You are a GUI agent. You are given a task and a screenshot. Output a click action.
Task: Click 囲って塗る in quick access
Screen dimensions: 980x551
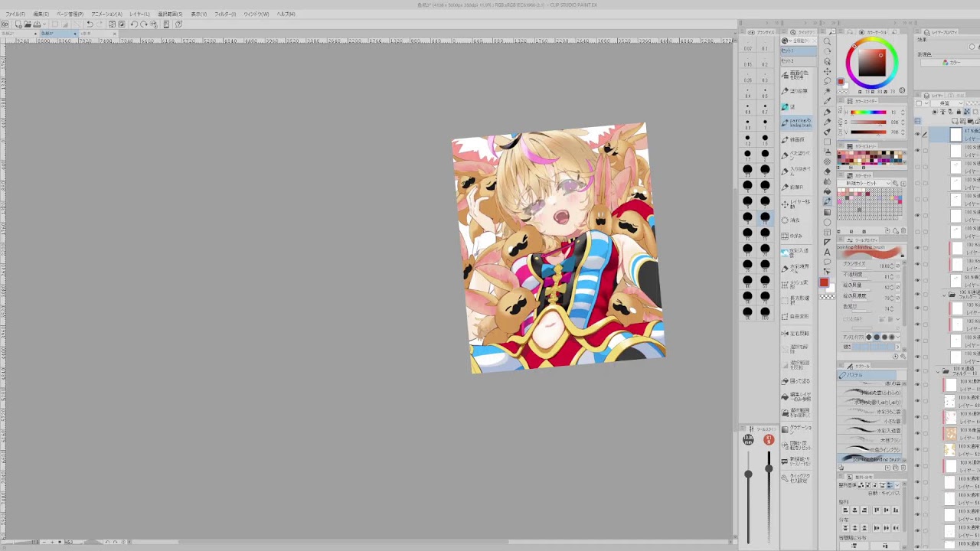[797, 381]
